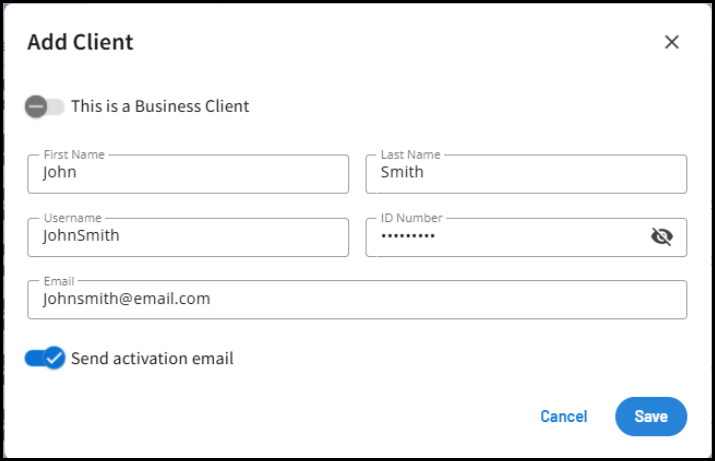Click into the Username field with JohnSmith
Screen dimensions: 715x461
[188, 237]
